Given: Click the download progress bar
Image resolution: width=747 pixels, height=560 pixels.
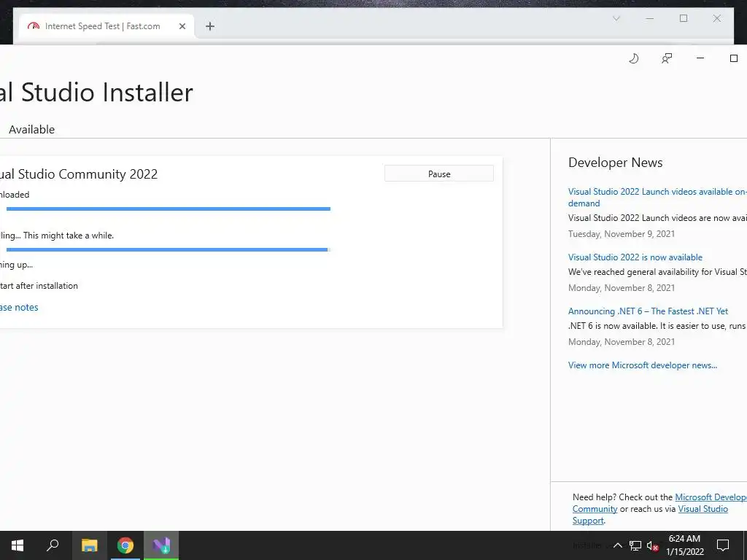Looking at the screenshot, I should (x=169, y=209).
